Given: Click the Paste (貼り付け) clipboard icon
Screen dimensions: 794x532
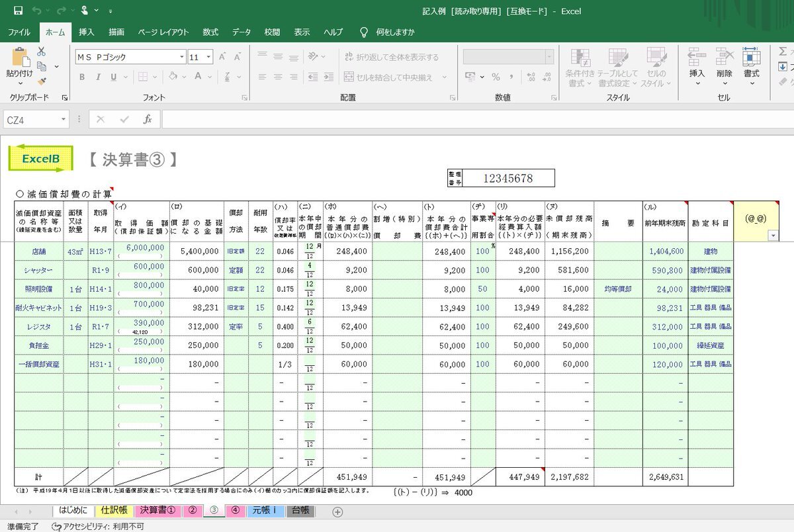Looking at the screenshot, I should click(20, 59).
